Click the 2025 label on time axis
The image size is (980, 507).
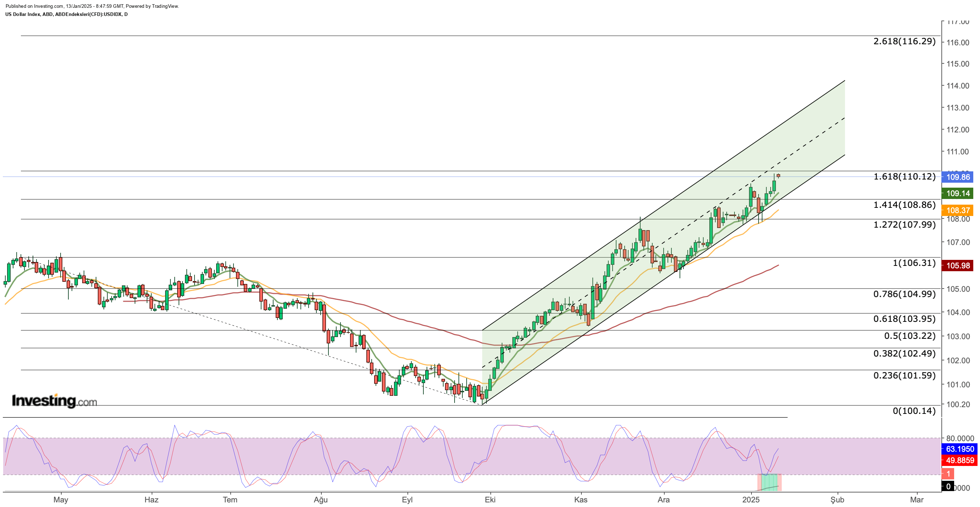tap(751, 500)
